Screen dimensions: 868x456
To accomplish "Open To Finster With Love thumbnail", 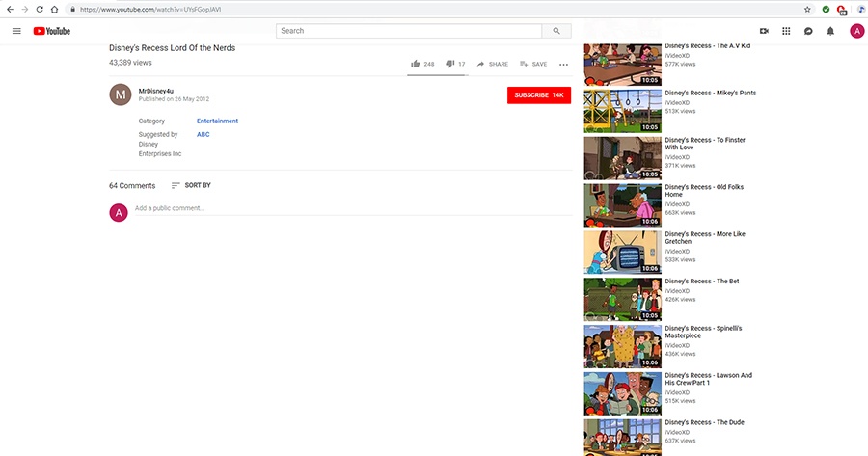I will tap(622, 158).
